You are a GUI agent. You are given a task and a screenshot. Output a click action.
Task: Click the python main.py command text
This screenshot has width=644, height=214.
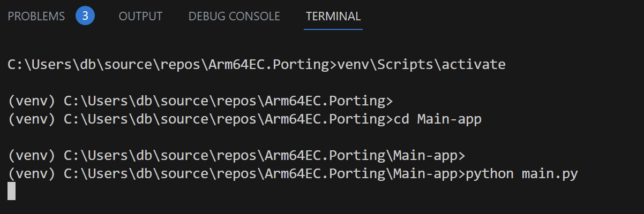coord(522,174)
